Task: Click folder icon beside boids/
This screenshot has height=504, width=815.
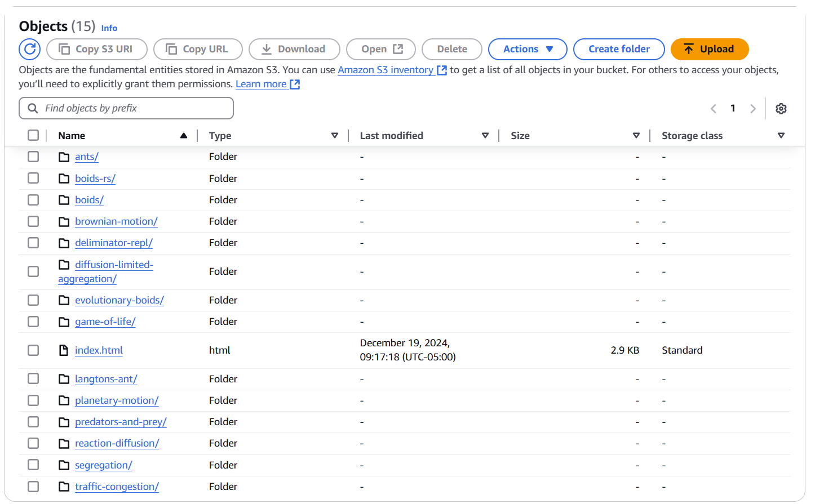Action: pyautogui.click(x=64, y=200)
